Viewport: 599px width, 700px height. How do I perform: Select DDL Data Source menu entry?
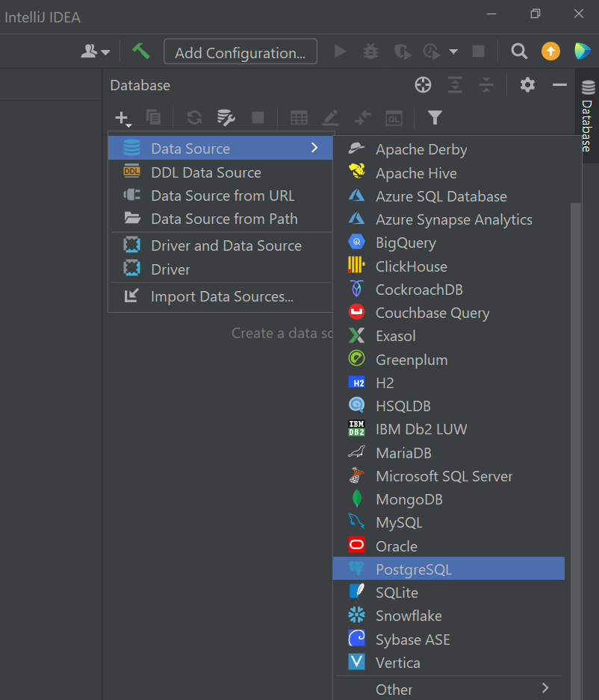(x=220, y=172)
